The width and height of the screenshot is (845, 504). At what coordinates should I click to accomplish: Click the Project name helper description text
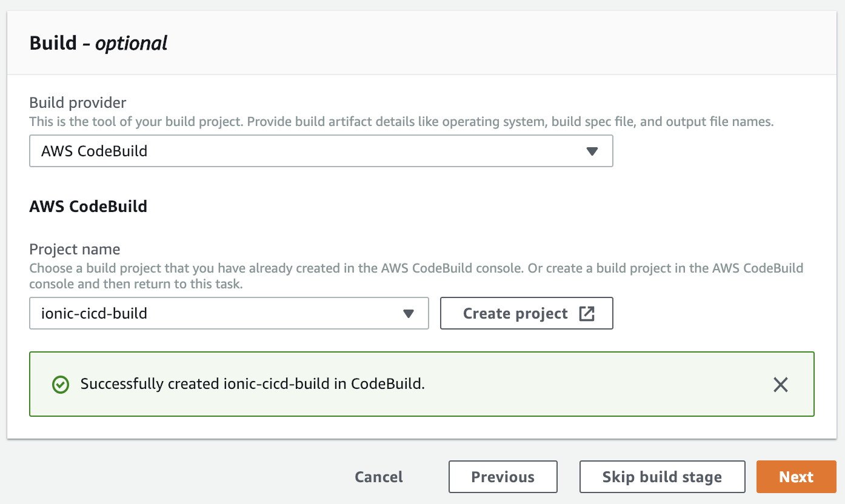tap(416, 275)
